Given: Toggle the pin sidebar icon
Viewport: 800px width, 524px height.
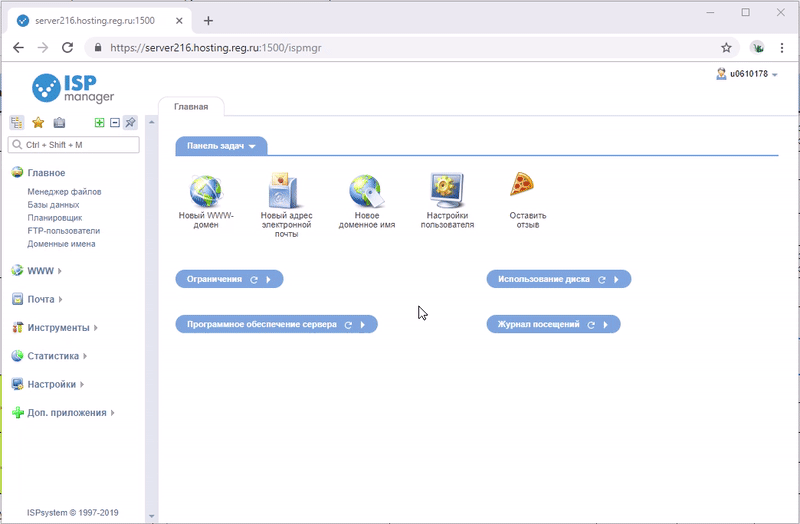Looking at the screenshot, I should pos(131,122).
